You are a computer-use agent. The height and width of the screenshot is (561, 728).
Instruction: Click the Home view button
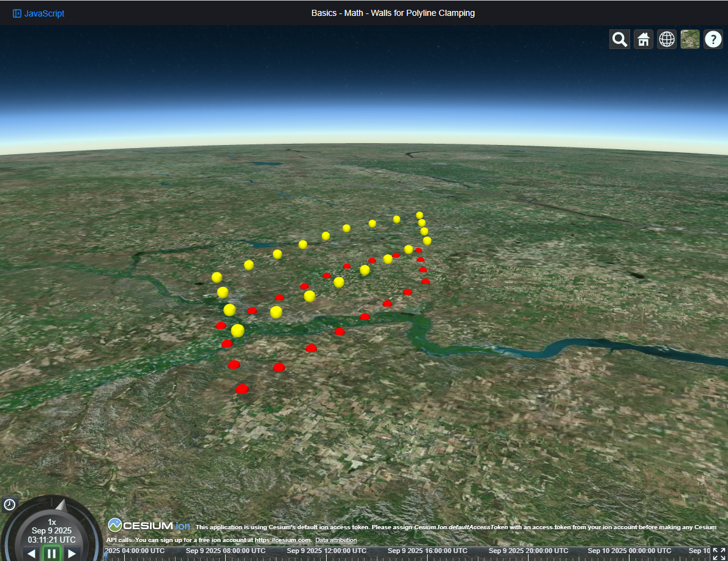click(x=643, y=40)
